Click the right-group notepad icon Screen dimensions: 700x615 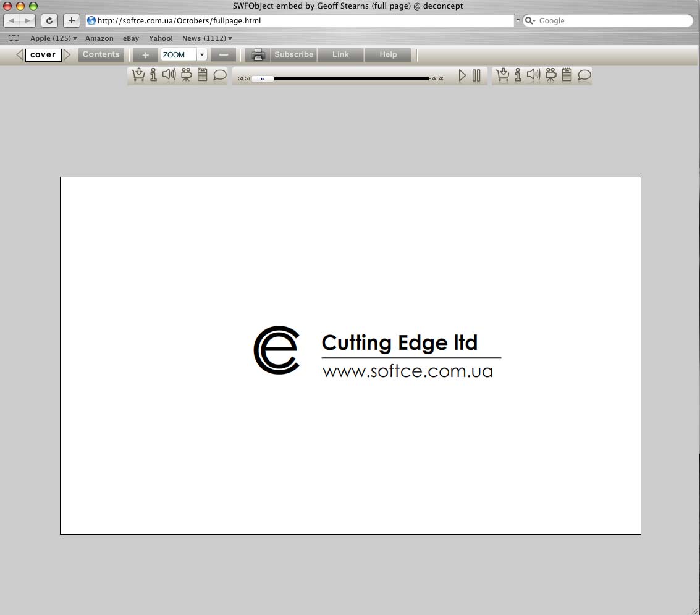(567, 75)
